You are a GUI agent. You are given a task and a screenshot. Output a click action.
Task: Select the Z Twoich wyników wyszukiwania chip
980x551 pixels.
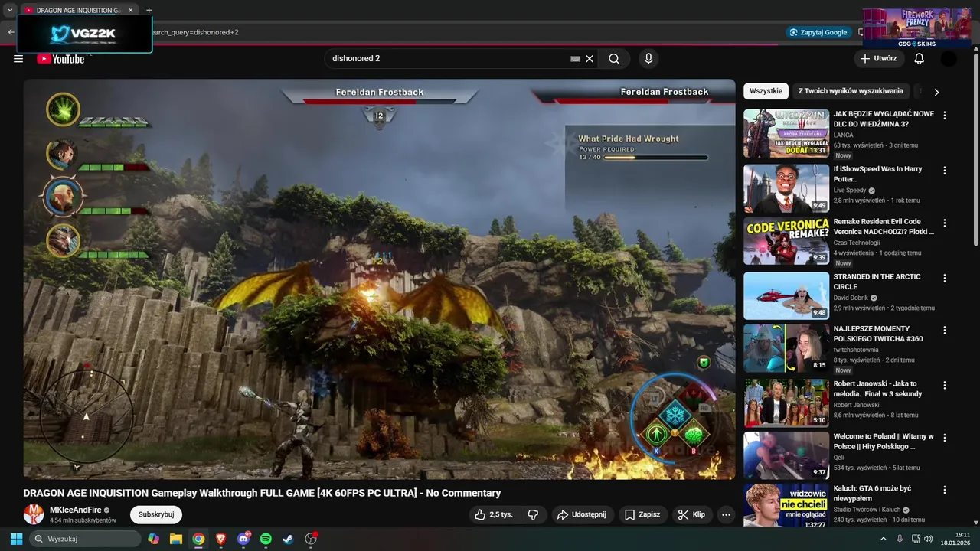click(851, 91)
